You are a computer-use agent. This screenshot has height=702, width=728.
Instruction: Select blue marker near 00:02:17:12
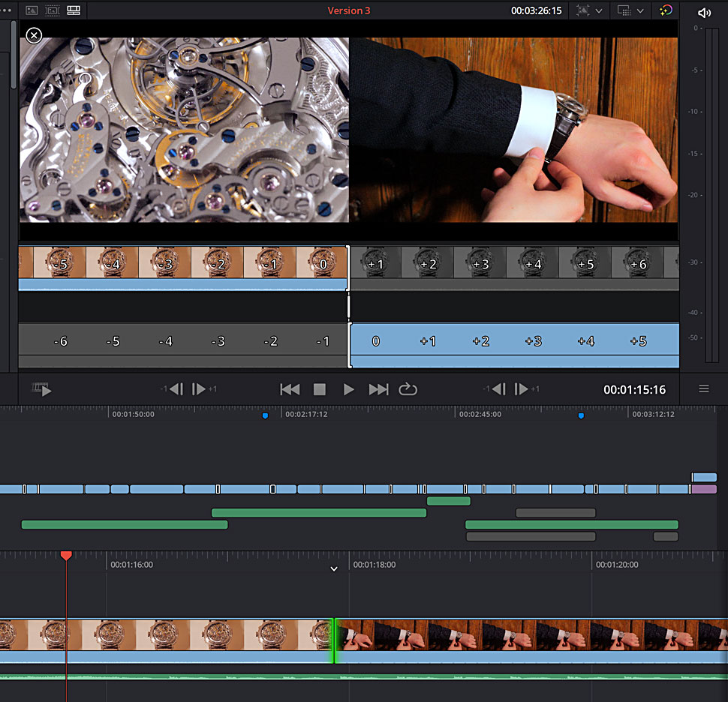(265, 415)
